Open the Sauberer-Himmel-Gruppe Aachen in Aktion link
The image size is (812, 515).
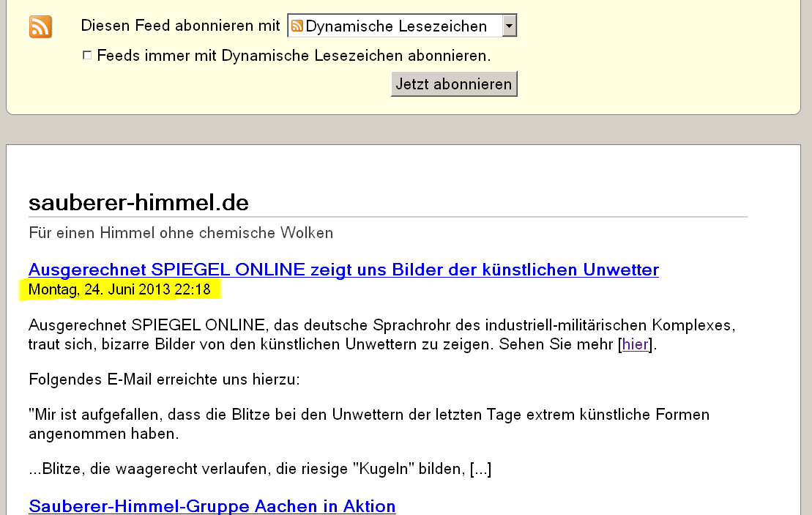click(212, 505)
